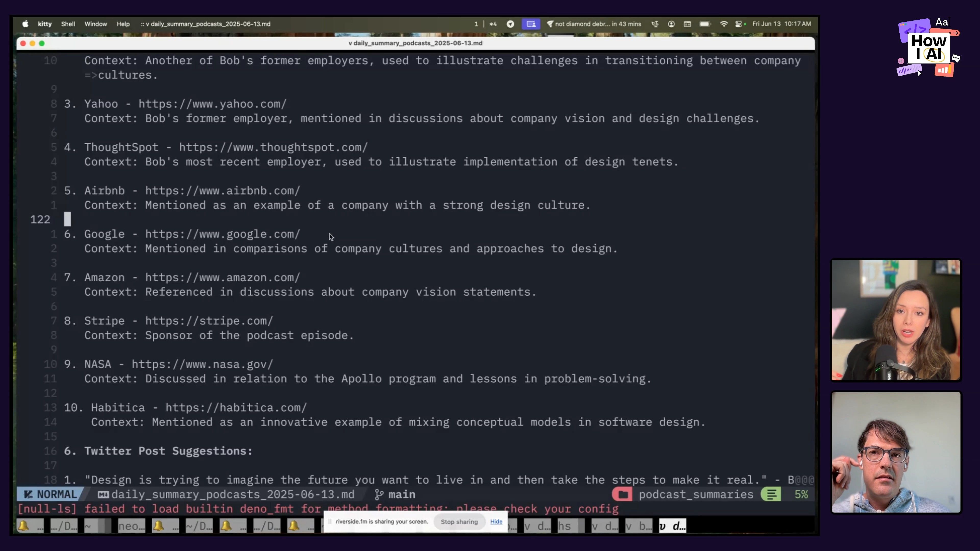Viewport: 980px width, 551px height.
Task: Click 'Context: Referenced in discussions about company vision statements.'
Action: tap(310, 292)
